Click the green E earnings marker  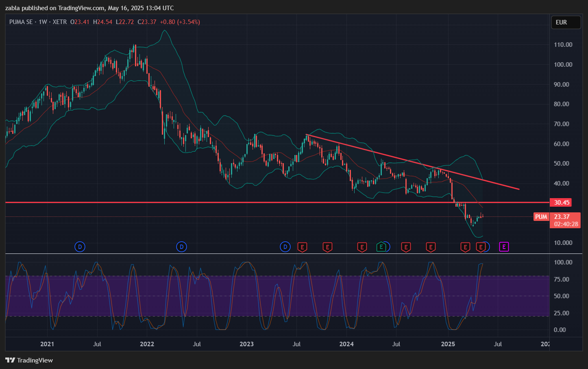381,247
